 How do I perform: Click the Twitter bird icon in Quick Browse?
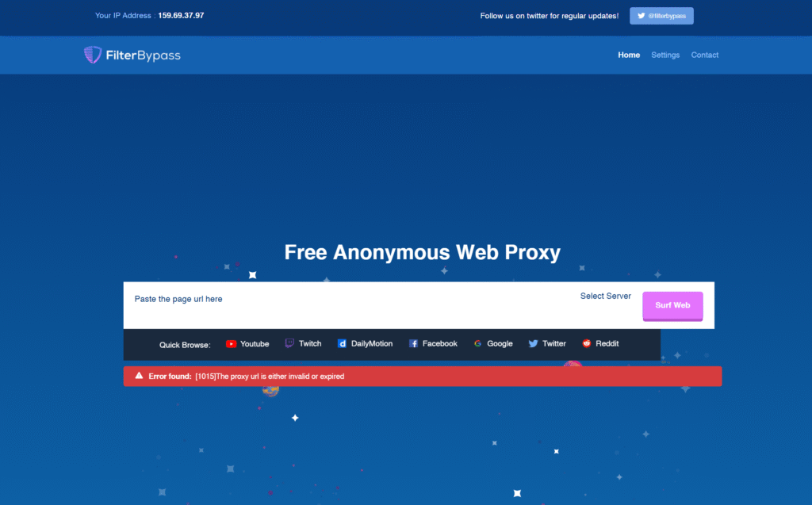533,343
